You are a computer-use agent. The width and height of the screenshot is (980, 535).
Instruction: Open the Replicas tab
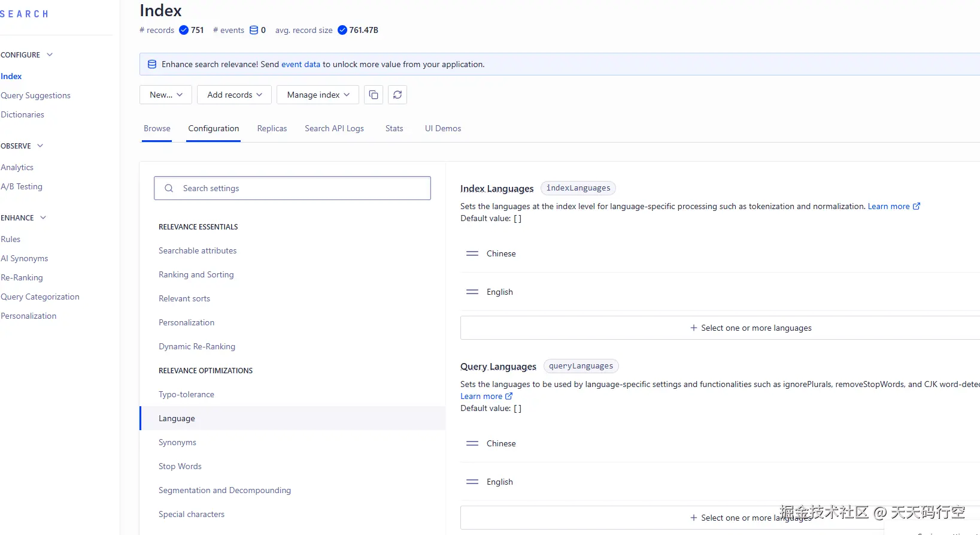click(x=272, y=128)
